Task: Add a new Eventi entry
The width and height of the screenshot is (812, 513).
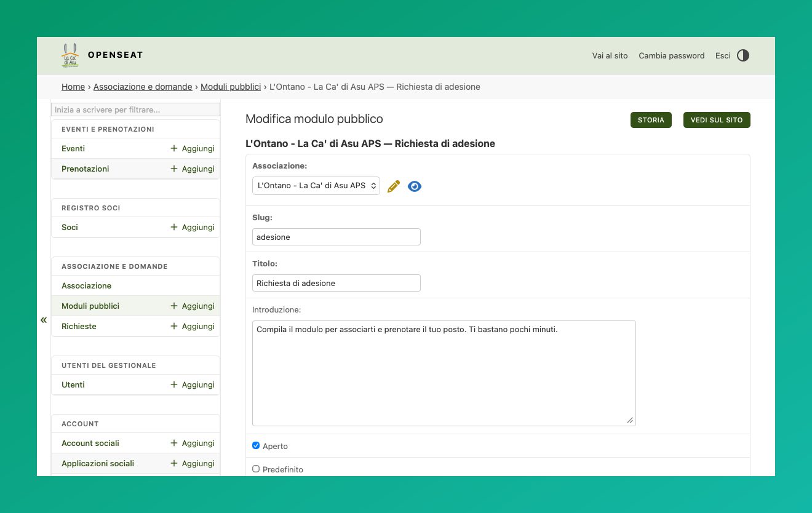Action: tap(192, 148)
